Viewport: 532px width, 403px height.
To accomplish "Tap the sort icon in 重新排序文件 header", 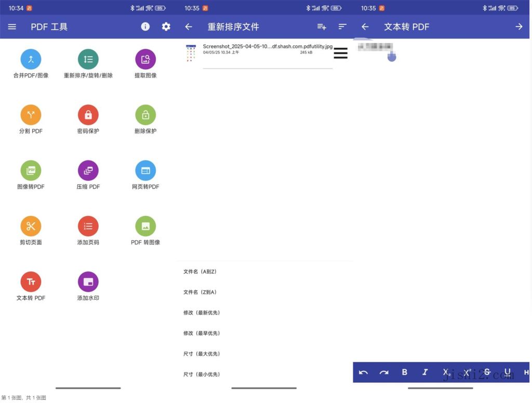I will 342,26.
